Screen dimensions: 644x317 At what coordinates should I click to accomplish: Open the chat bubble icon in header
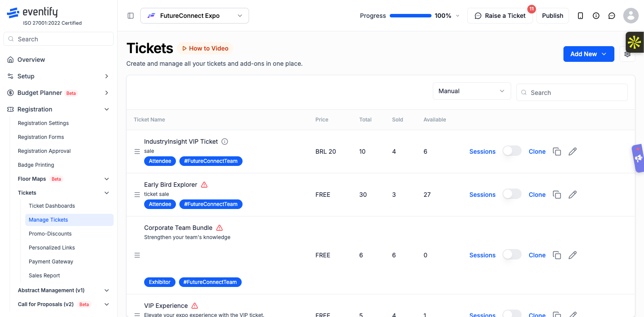tap(612, 16)
